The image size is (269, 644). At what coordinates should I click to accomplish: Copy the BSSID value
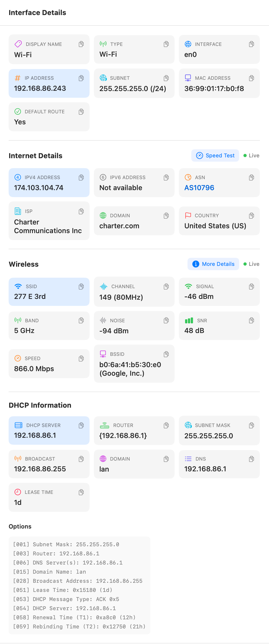tap(166, 354)
